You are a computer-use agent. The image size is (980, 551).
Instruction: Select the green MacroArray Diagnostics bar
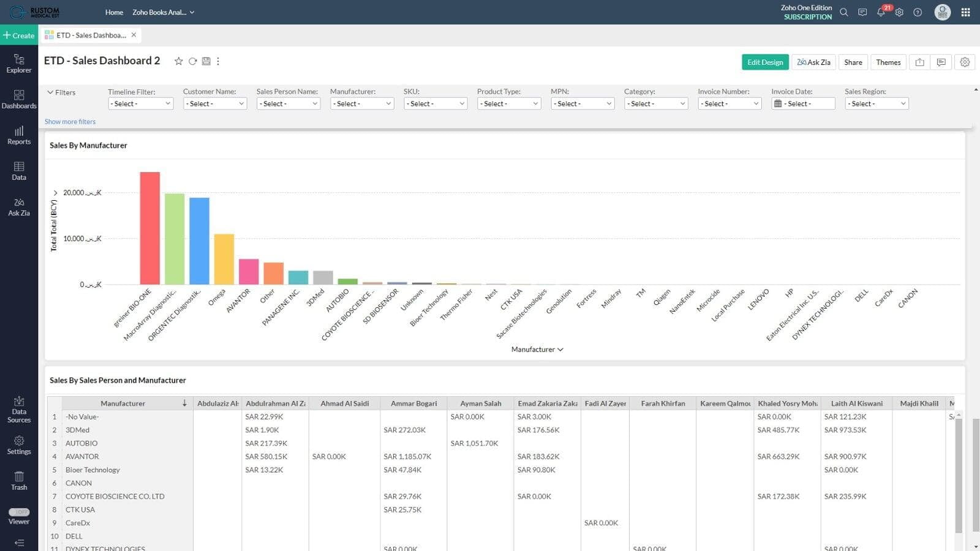175,239
